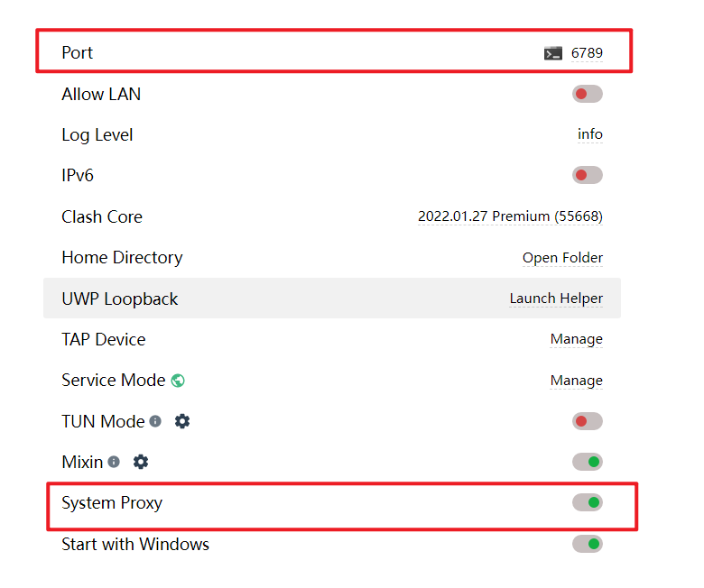The height and width of the screenshot is (588, 704).
Task: Click the terminal icon beside Port
Action: (x=552, y=53)
